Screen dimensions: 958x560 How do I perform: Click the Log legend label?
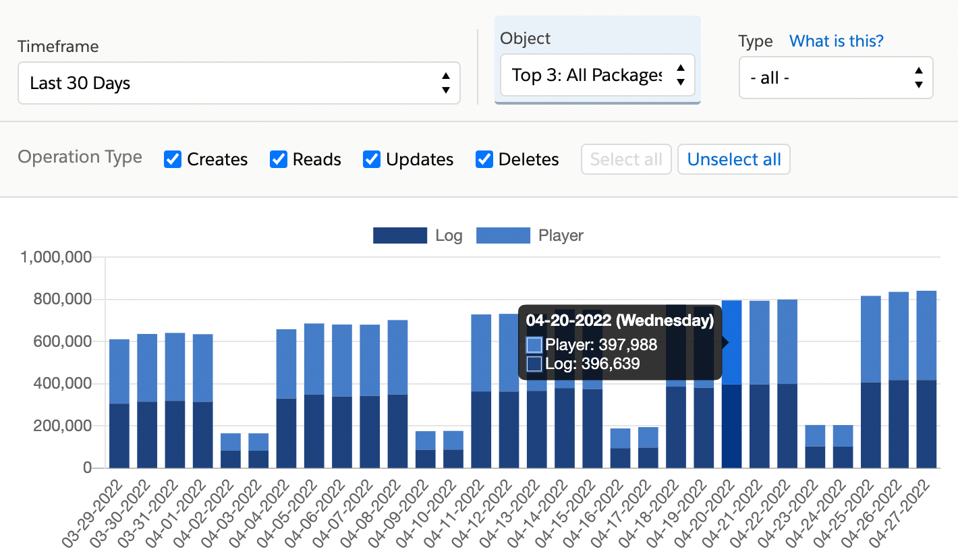[449, 235]
